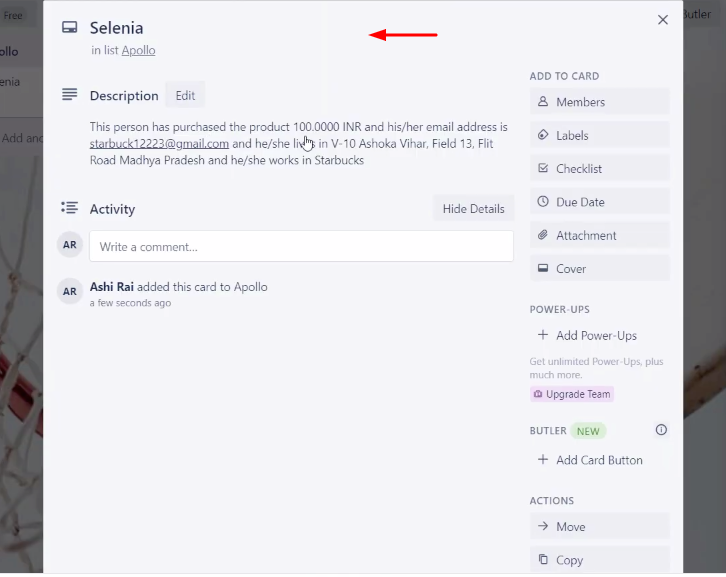
Task: Click the Activity list icon
Action: tap(69, 207)
